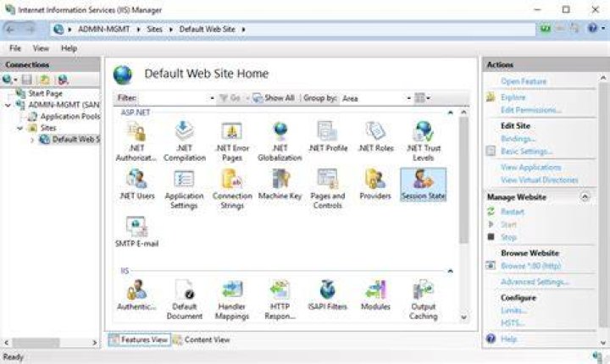Image resolution: width=610 pixels, height=364 pixels.
Task: Open the SMTP E-mail feature
Action: [x=136, y=232]
